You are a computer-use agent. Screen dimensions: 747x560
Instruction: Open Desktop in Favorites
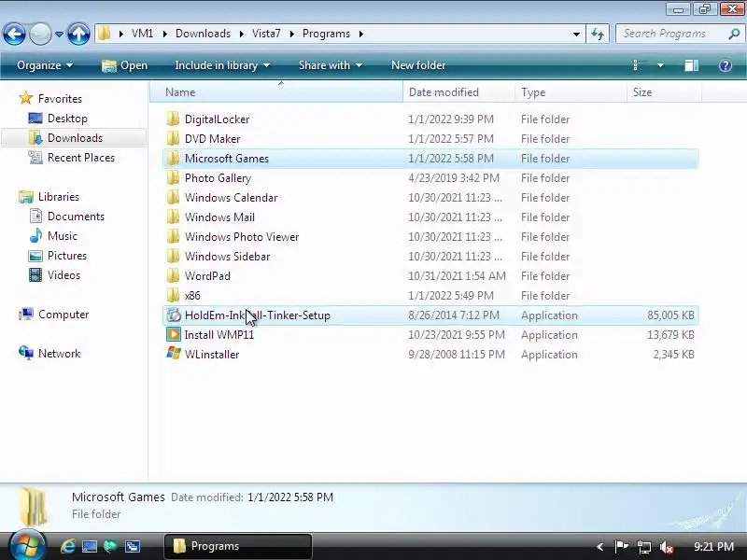coord(67,119)
